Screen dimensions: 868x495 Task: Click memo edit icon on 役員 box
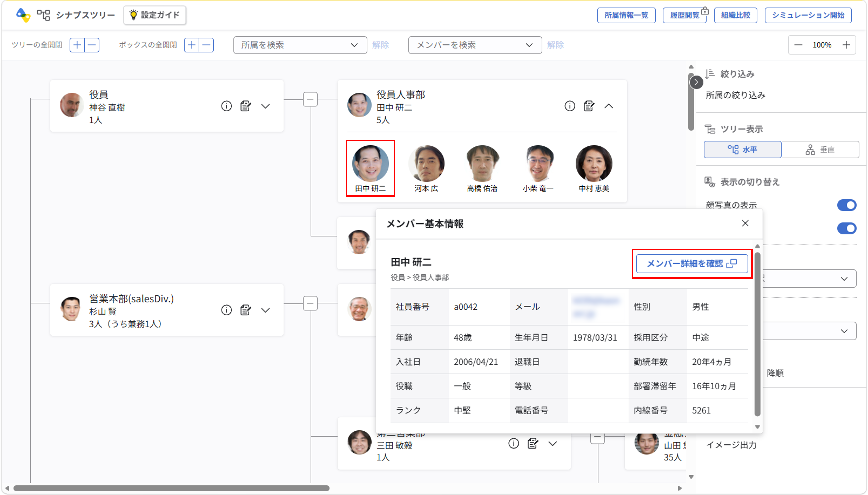246,106
